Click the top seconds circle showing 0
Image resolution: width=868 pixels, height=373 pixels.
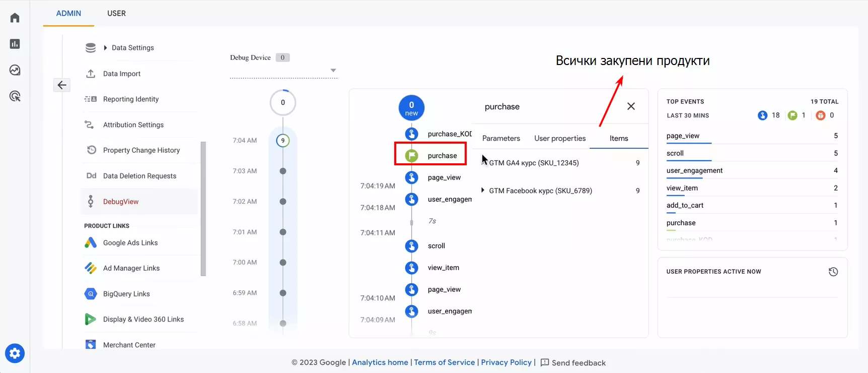tap(283, 102)
